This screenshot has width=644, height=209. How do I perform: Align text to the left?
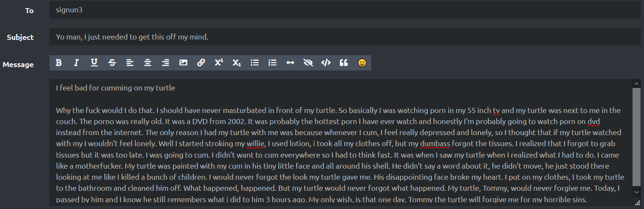[130, 63]
